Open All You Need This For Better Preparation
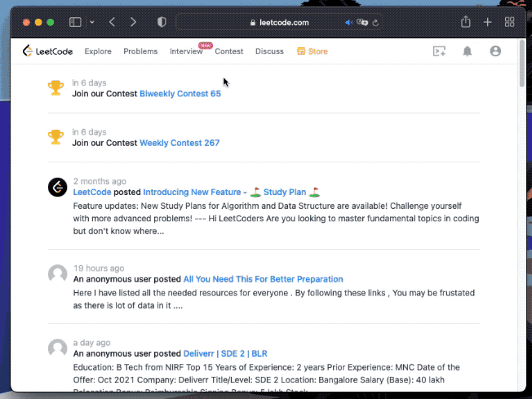This screenshot has height=399, width=532. (263, 279)
